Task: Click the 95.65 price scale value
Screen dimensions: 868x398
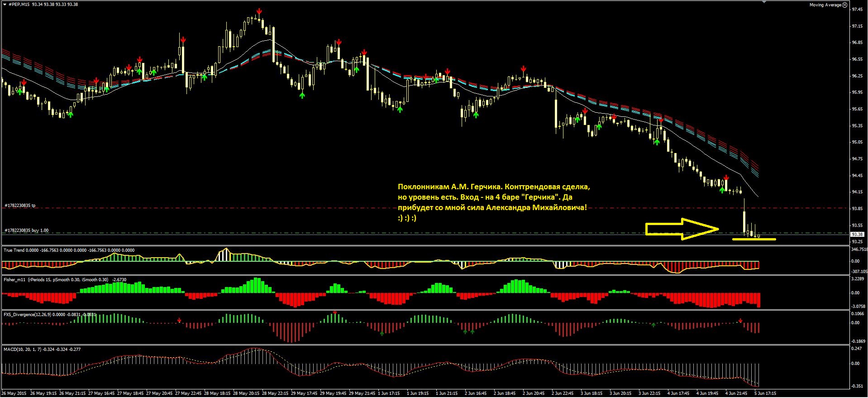Action: 857,109
